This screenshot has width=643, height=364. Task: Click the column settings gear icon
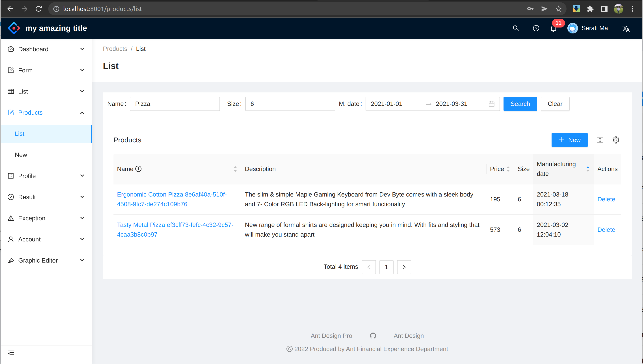coord(616,140)
